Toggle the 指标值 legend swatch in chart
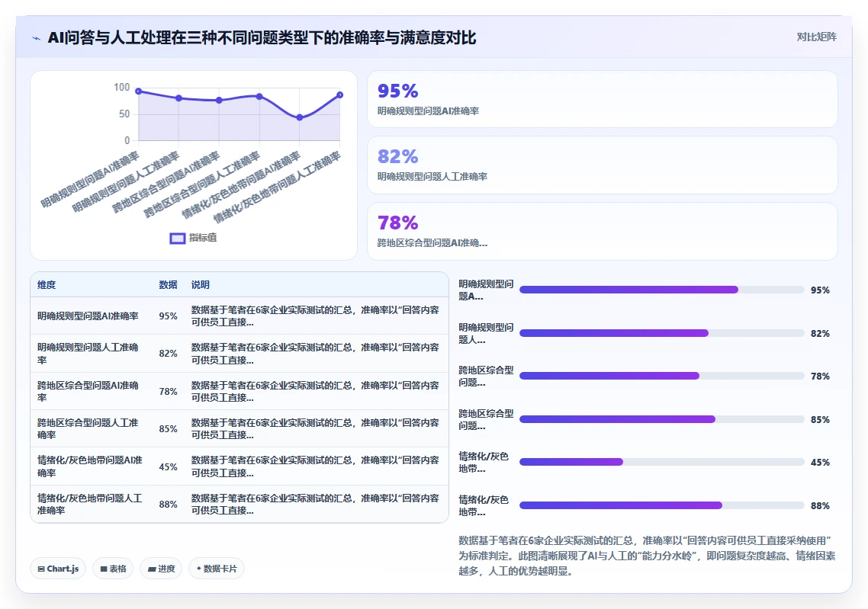 pos(177,239)
